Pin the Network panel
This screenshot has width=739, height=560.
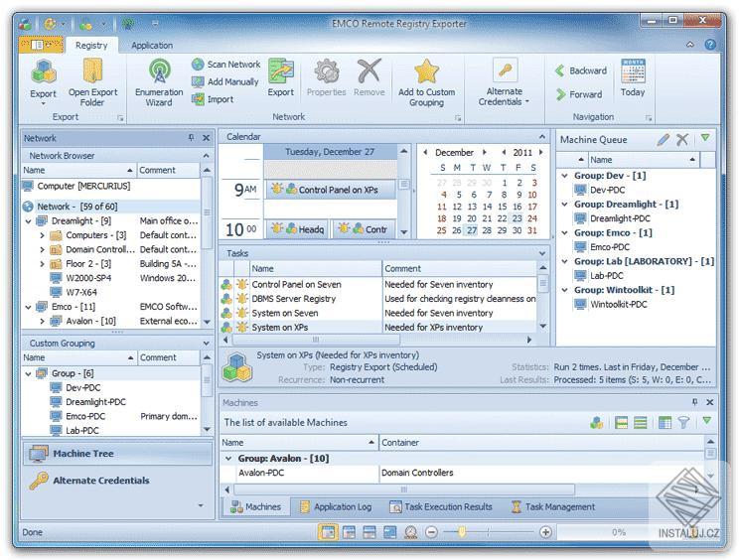pyautogui.click(x=191, y=138)
